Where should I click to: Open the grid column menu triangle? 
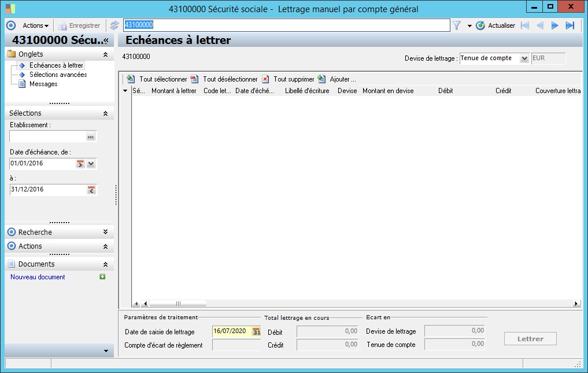pyautogui.click(x=125, y=91)
